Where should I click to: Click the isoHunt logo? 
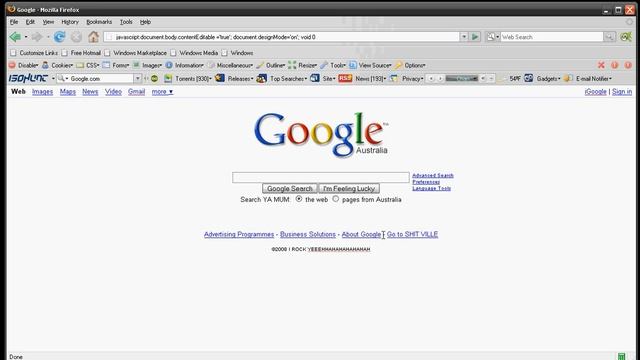[x=28, y=78]
